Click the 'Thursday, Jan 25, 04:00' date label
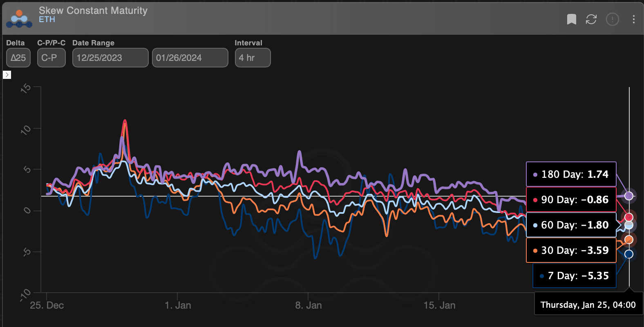This screenshot has width=644, height=327. [588, 305]
